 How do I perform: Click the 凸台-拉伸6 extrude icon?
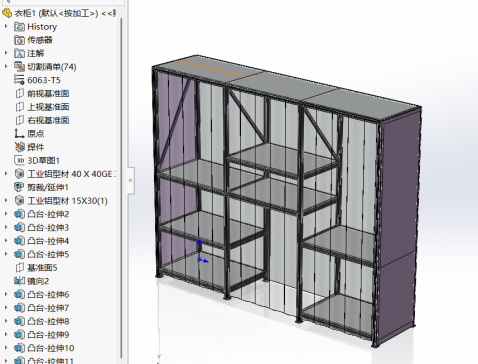(x=19, y=295)
